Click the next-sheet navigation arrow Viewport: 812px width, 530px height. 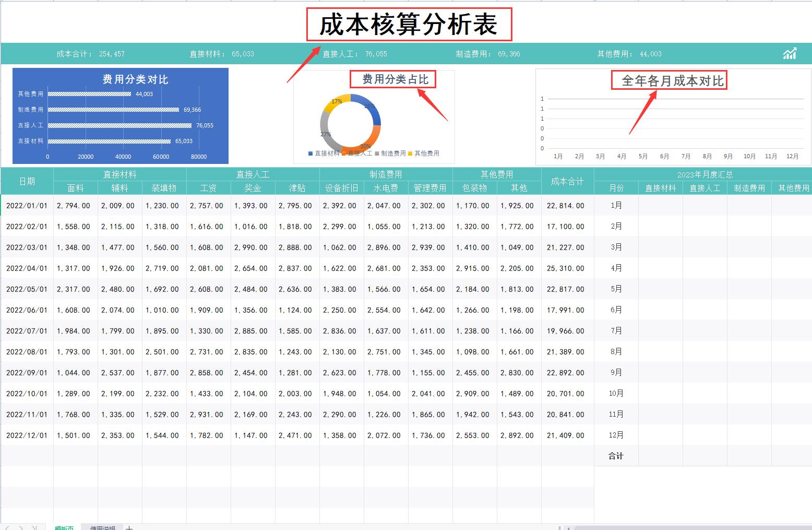point(21,527)
